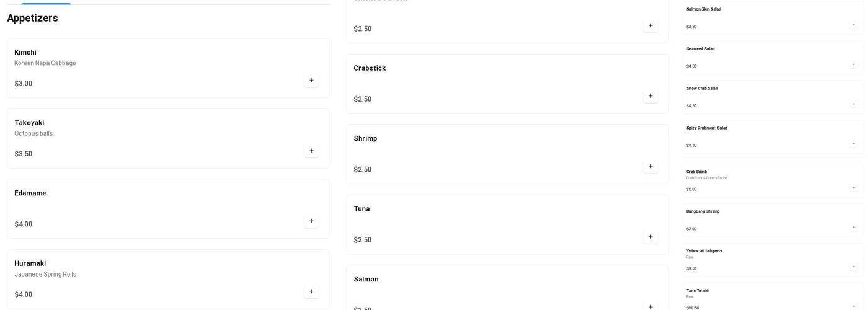Click the plus icon for Edamame
868x310 pixels.
311,221
